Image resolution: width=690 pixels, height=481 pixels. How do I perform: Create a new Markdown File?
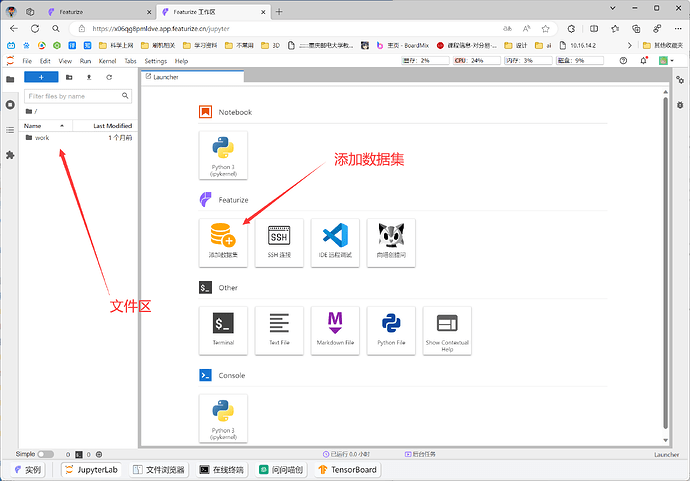[335, 330]
